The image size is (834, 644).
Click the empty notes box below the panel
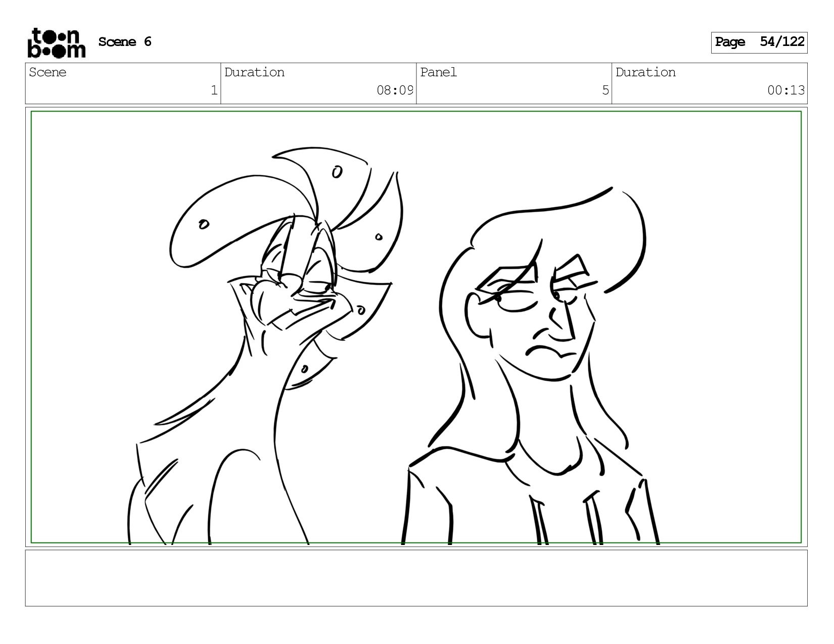click(x=416, y=578)
